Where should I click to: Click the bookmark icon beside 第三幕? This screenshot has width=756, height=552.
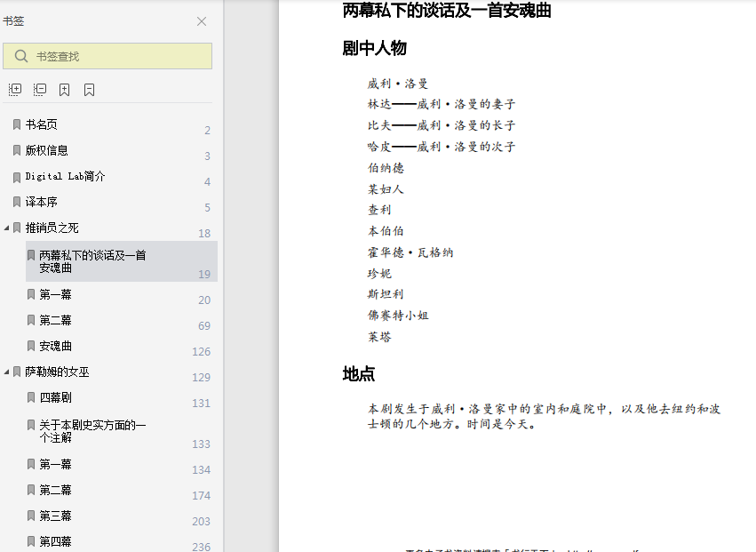pos(31,516)
